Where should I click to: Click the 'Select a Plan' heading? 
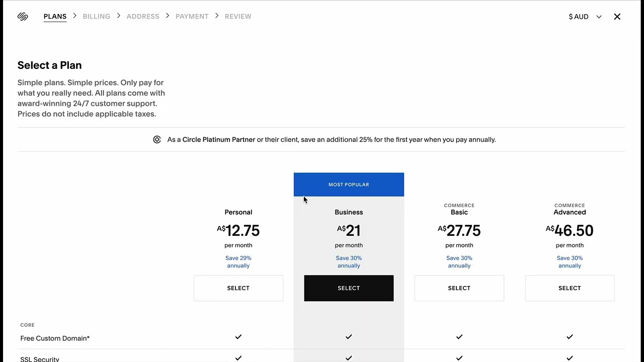[49, 65]
